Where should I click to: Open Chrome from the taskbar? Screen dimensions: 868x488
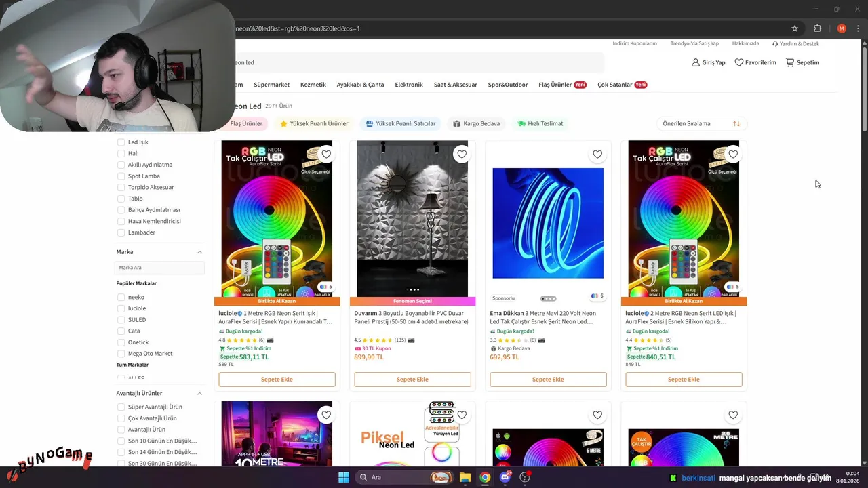pyautogui.click(x=485, y=477)
